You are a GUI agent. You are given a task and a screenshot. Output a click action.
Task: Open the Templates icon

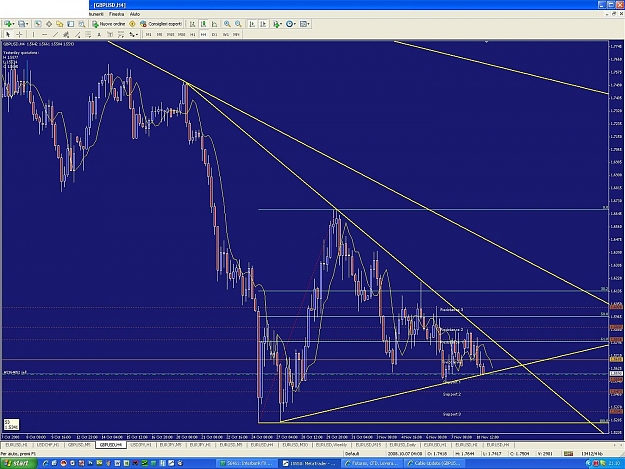(x=303, y=24)
